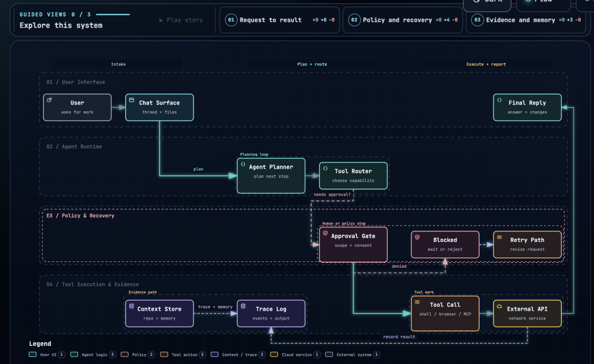Open the Policy and recovery guided view
Viewport: 594px width, 364px height.
coord(403,20)
